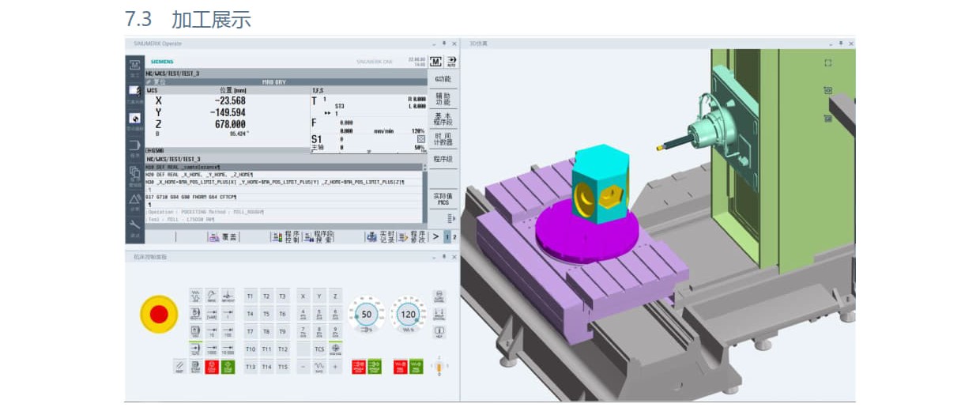
Task: Open the G功能 softkey
Action: click(443, 79)
